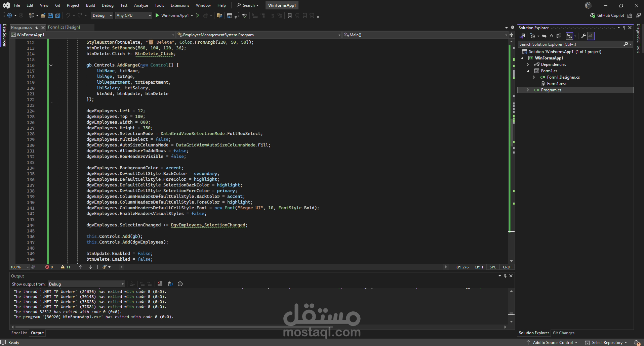
Task: Click the Save All toolbar icon
Action: (58, 15)
